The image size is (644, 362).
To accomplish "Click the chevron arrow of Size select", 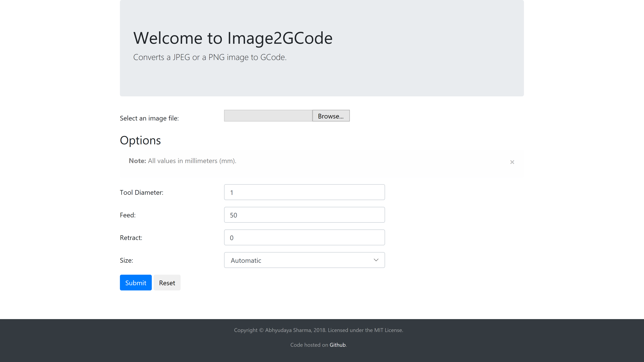I will tap(376, 260).
